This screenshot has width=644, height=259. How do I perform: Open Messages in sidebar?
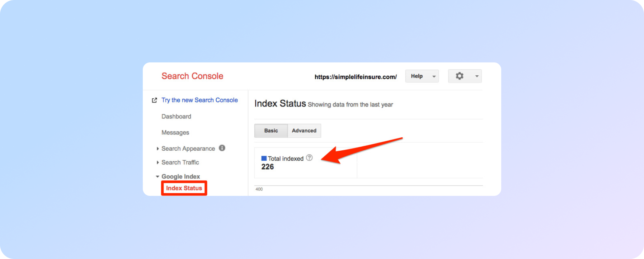pyautogui.click(x=175, y=133)
